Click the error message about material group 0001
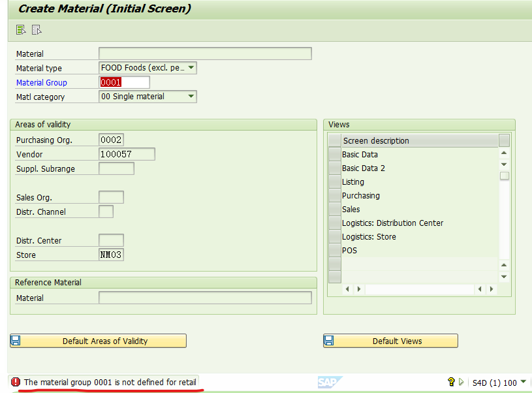Viewport: 532px width, 393px height. (110, 382)
